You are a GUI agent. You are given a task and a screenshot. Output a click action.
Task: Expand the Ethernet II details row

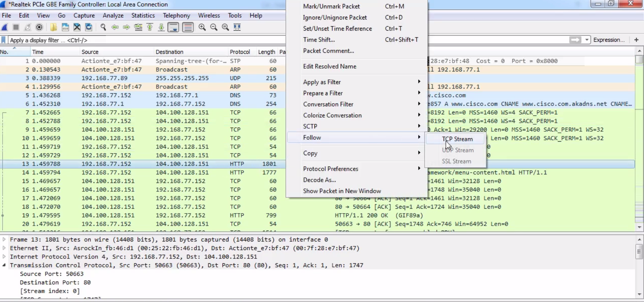coord(4,248)
